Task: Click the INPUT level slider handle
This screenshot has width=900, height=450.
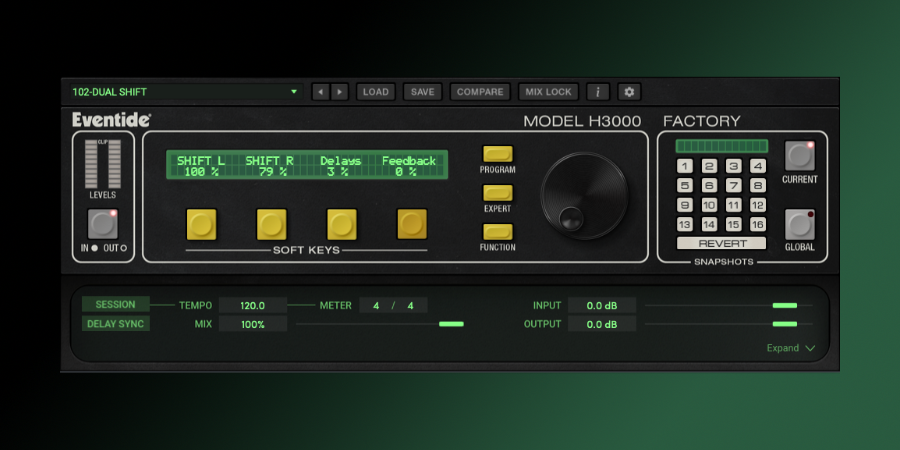Action: (x=785, y=305)
